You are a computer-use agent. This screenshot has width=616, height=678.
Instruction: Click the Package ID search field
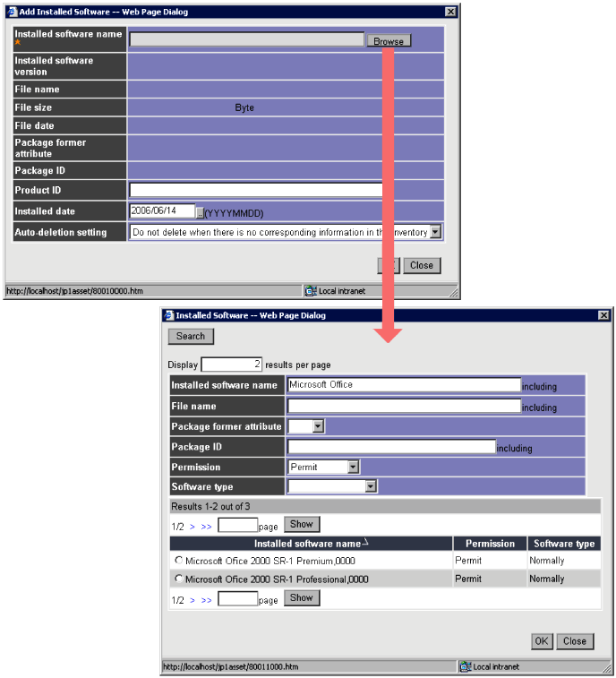tap(391, 447)
